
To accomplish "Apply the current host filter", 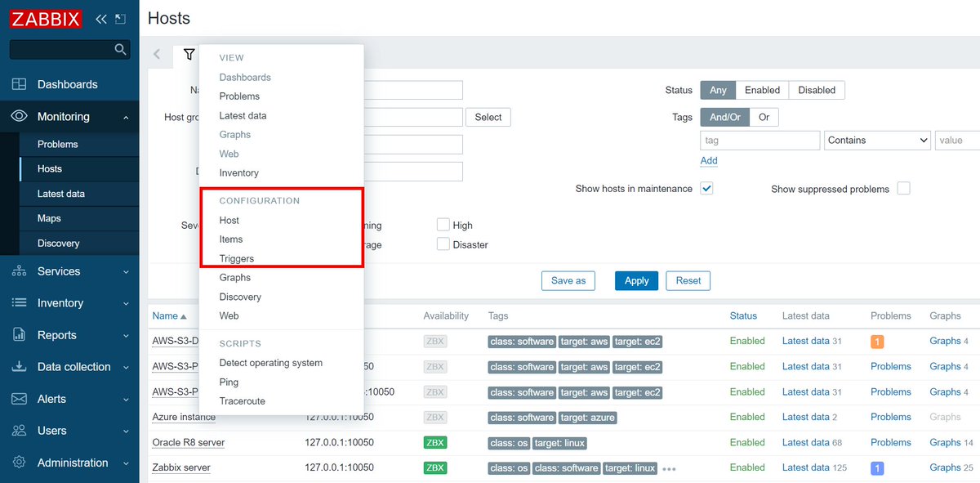I will pos(636,280).
